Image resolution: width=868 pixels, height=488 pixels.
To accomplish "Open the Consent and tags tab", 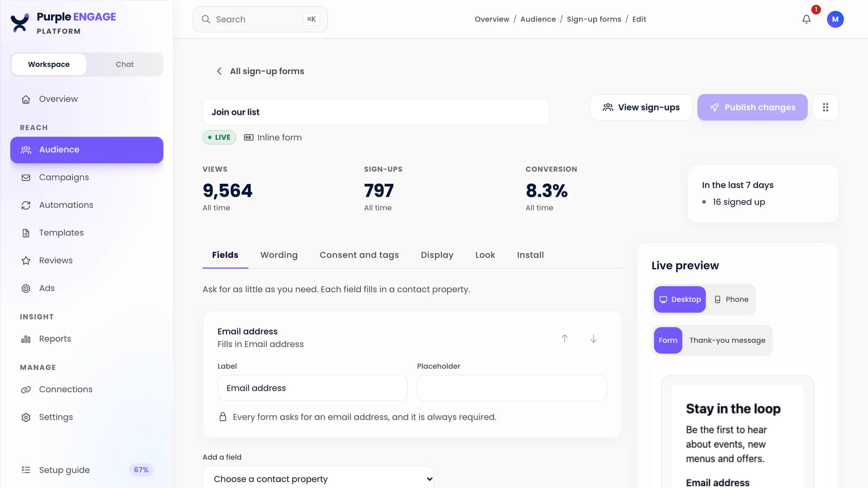I will pos(359,255).
